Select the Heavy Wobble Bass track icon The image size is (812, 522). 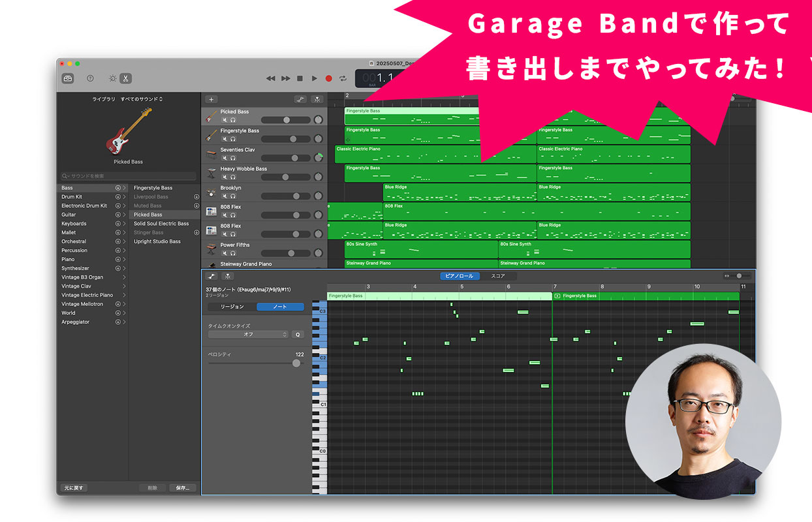tap(211, 173)
